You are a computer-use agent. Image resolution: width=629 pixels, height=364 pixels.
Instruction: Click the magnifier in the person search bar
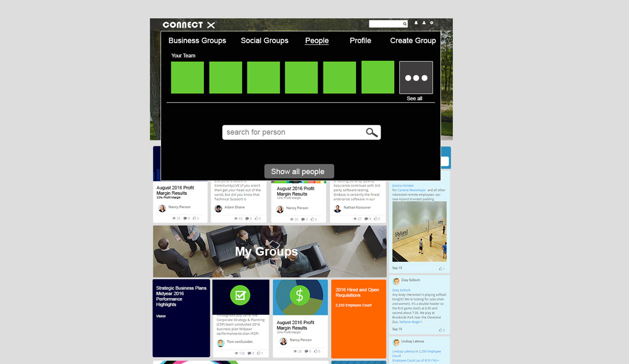tap(372, 132)
